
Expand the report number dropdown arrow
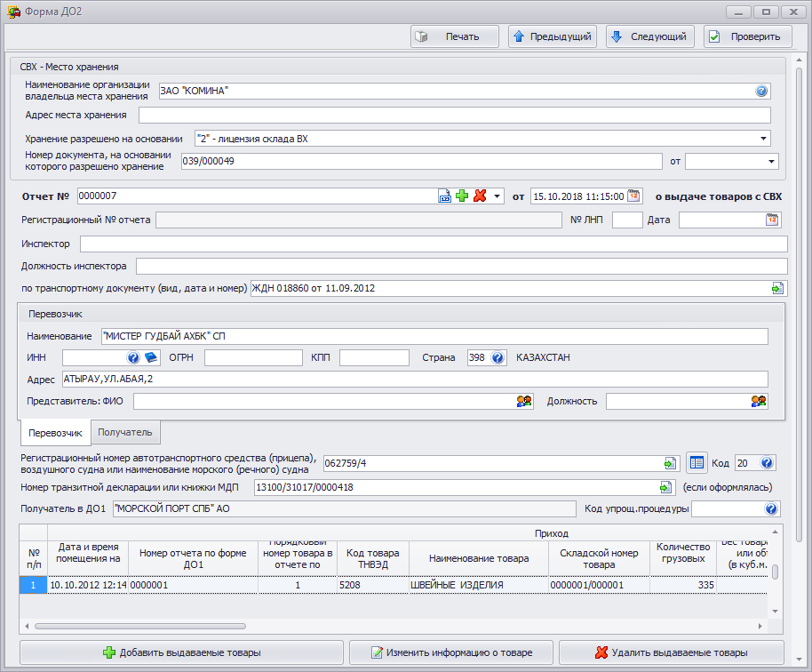tap(497, 196)
